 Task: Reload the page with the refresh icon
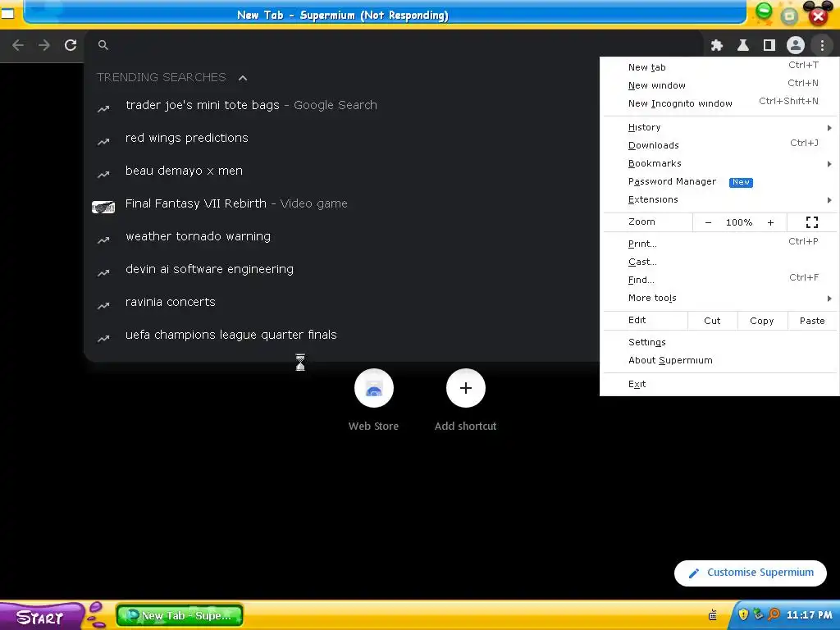71,46
